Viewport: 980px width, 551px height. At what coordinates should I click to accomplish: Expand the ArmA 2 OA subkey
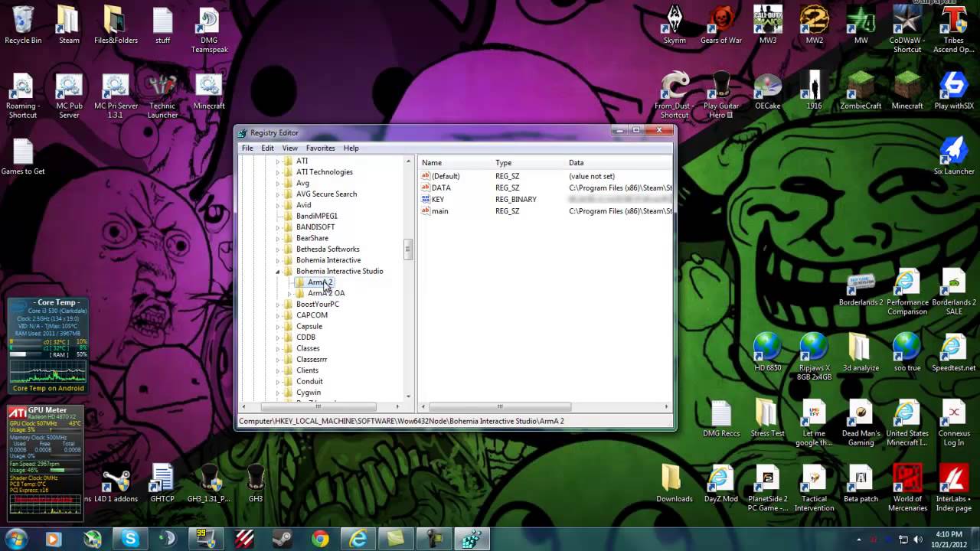pyautogui.click(x=289, y=294)
